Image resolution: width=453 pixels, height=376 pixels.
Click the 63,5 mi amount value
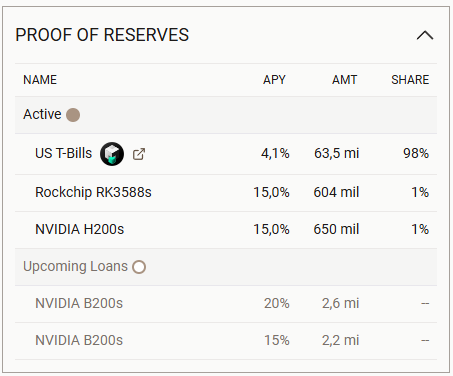pos(337,153)
